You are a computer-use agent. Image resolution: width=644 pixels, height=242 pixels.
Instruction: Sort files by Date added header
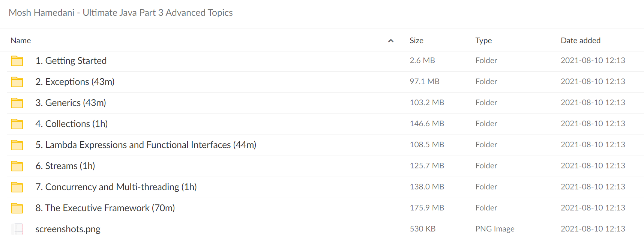(581, 41)
